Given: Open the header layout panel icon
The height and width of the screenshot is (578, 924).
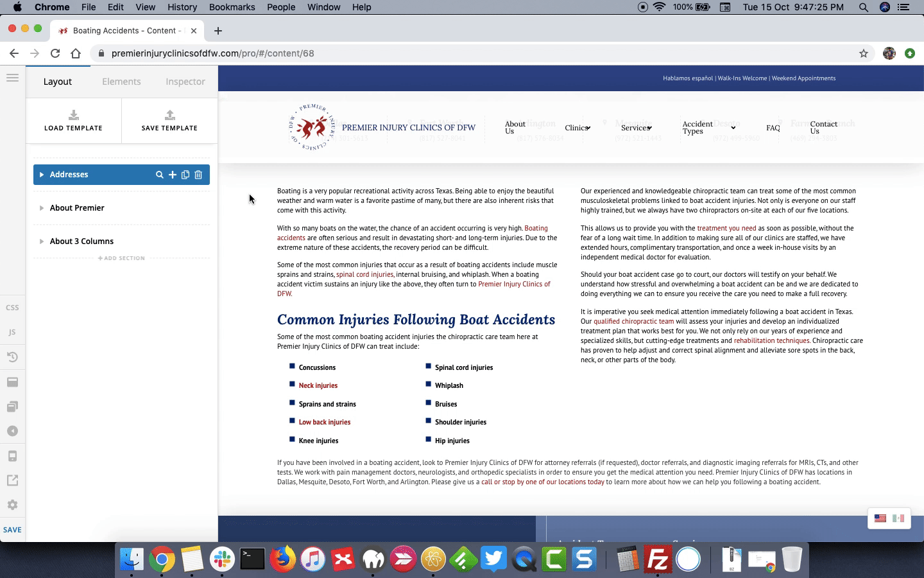Looking at the screenshot, I should coord(12,382).
